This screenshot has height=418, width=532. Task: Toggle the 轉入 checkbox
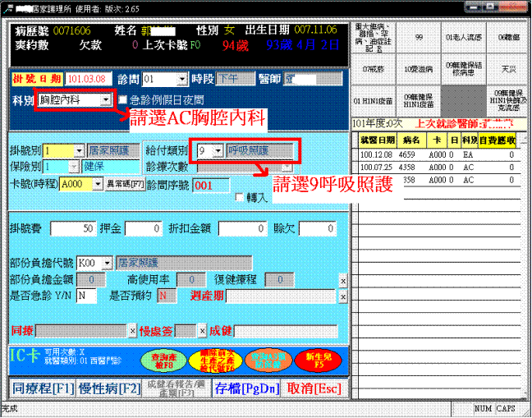pyautogui.click(x=239, y=198)
